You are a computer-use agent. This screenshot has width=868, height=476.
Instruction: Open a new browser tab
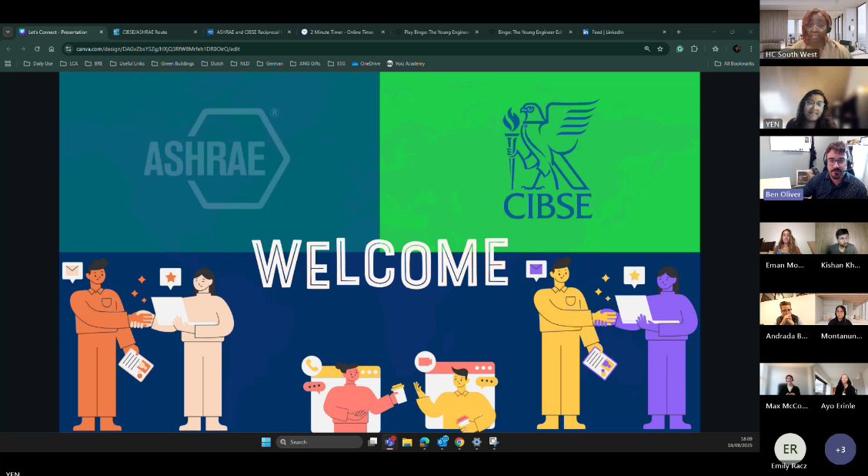(x=678, y=32)
